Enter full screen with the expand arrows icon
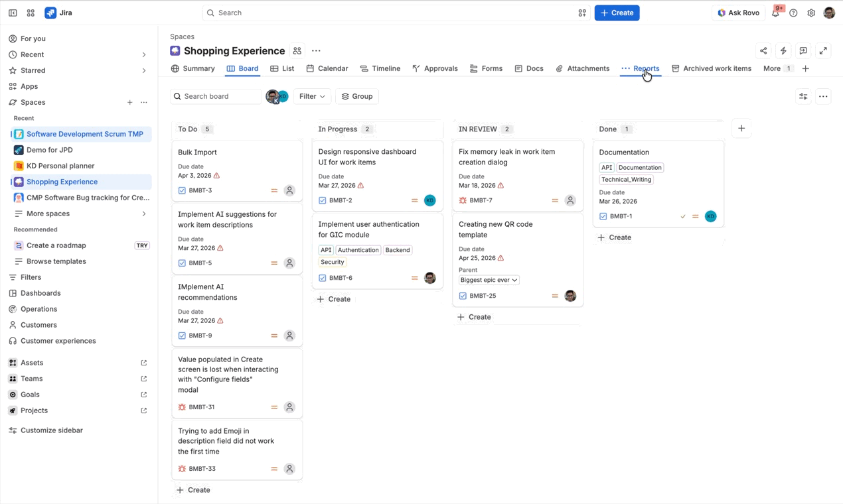 [x=823, y=51]
